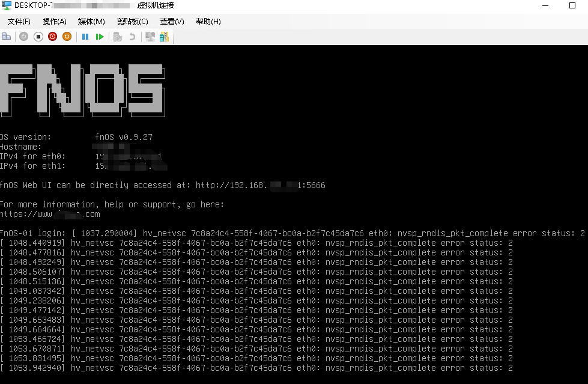Click the log line with timestamp 1049.037342
The image size is (588, 384).
pos(256,291)
